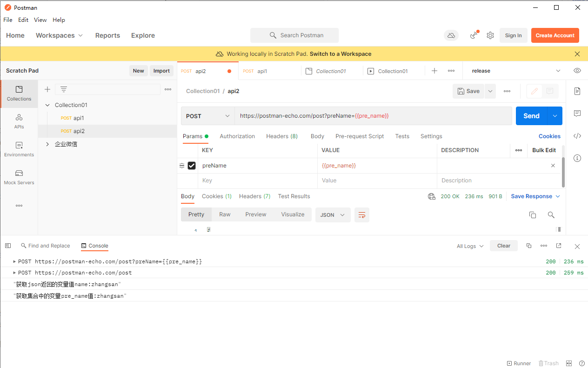The height and width of the screenshot is (368, 588).
Task: Open the APIs sidebar section
Action: coord(19,121)
